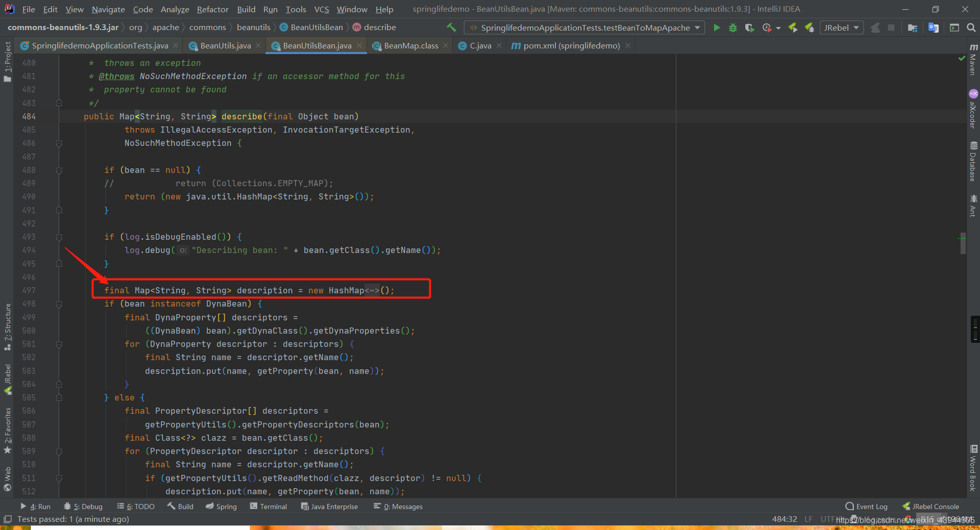The width and height of the screenshot is (980, 530).
Task: Expand the profiler dropdown arrow
Action: 778,28
